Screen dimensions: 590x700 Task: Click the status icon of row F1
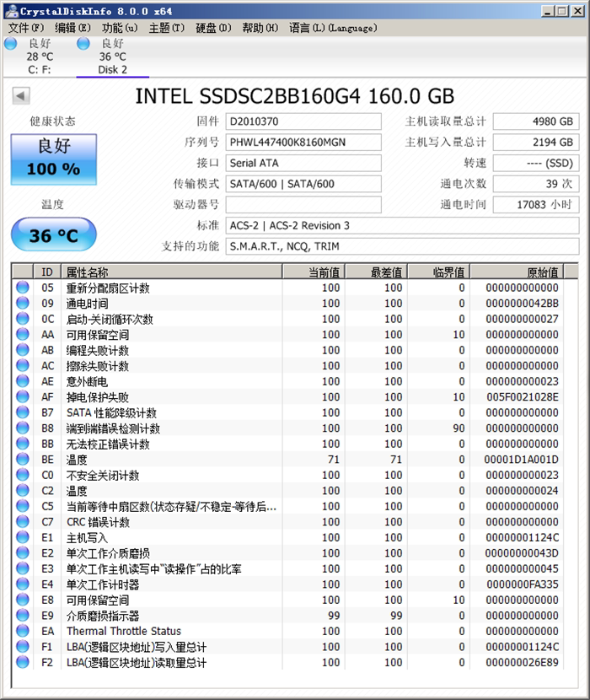pos(23,646)
